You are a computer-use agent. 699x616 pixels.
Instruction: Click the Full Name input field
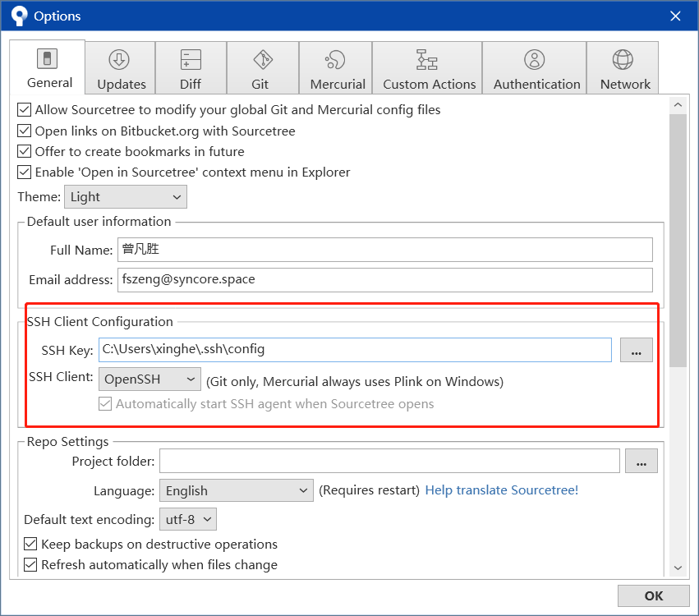(385, 250)
